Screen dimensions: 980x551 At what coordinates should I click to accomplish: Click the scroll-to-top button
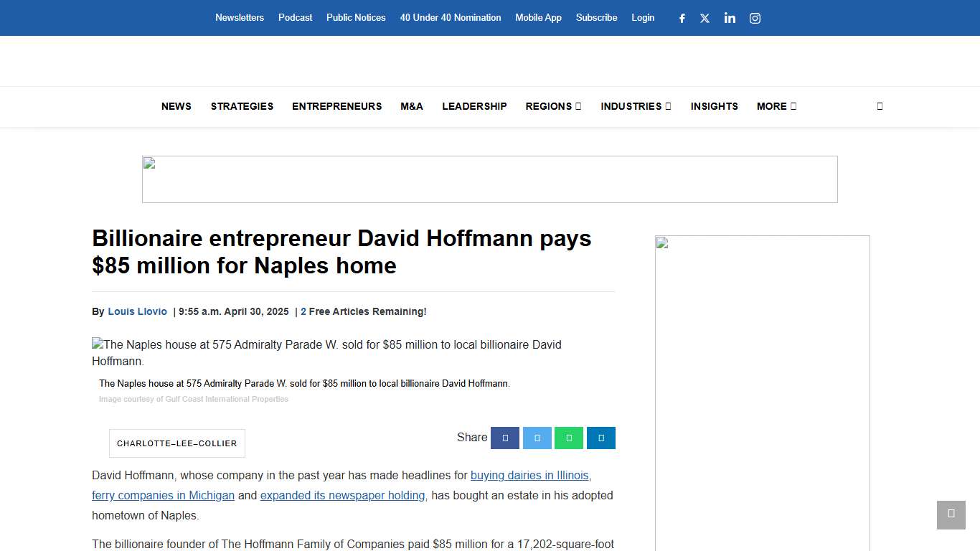coord(951,515)
